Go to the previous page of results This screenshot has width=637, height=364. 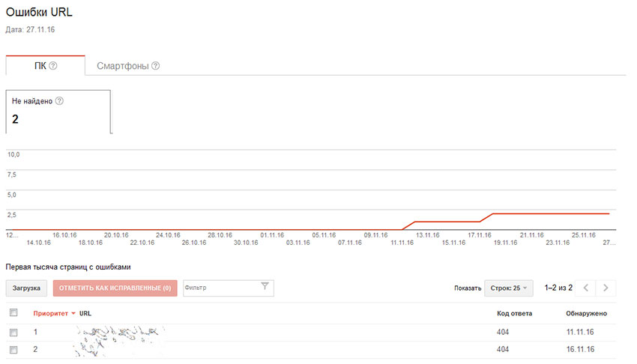click(x=586, y=288)
